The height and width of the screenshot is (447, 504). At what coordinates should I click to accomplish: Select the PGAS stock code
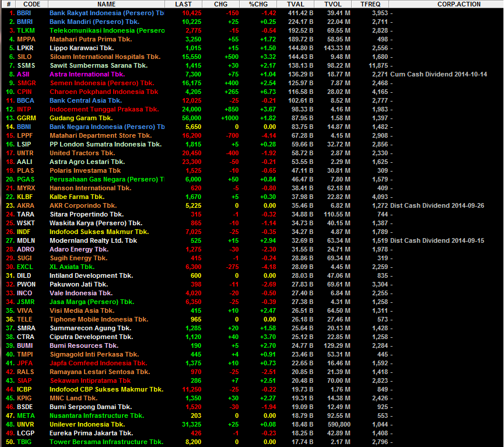point(26,180)
